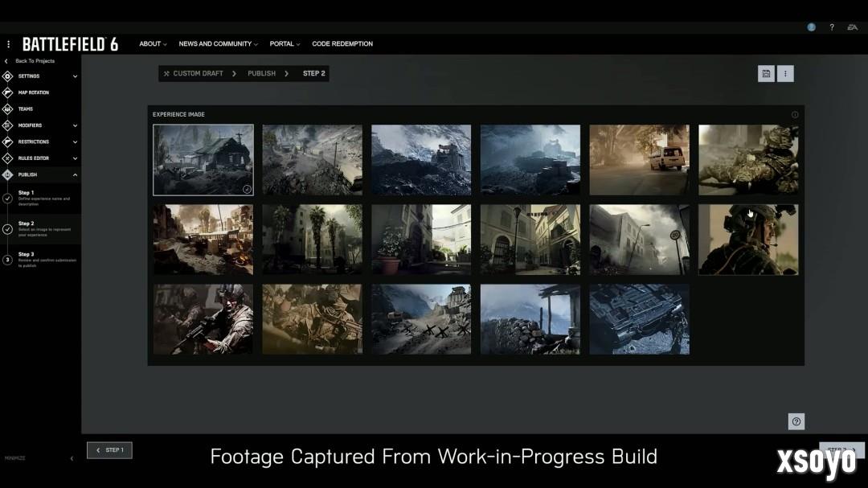
Task: Click the save floppy disk icon
Action: click(766, 74)
